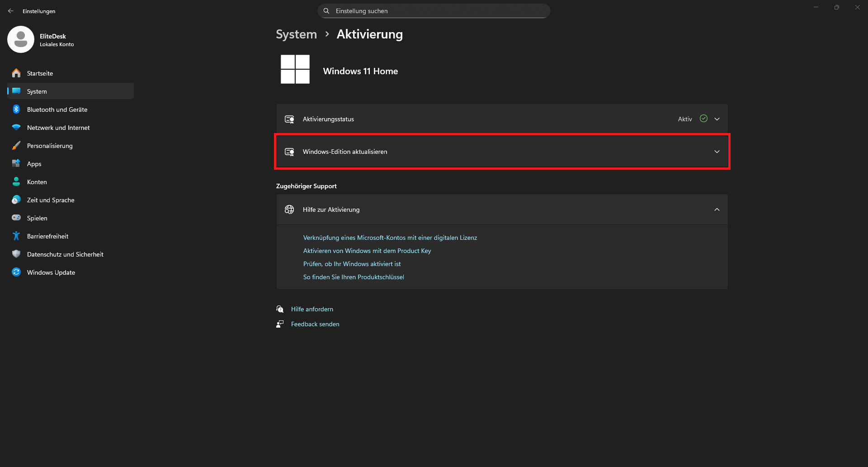Click the Aktiv status text

(x=685, y=119)
